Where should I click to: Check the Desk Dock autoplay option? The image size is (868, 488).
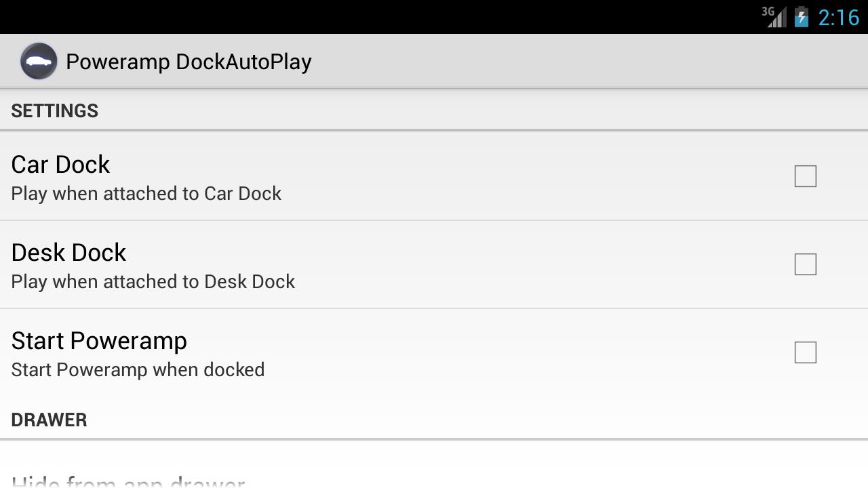pos(805,264)
